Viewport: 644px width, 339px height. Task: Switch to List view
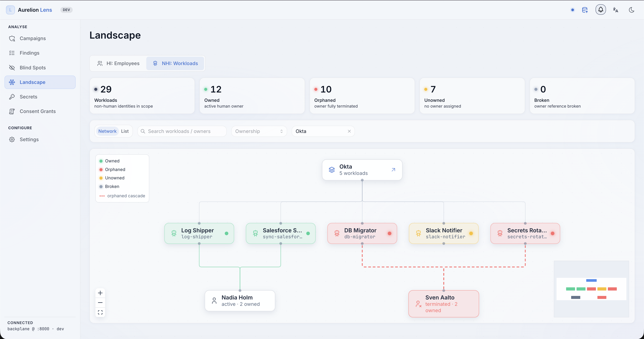(125, 131)
